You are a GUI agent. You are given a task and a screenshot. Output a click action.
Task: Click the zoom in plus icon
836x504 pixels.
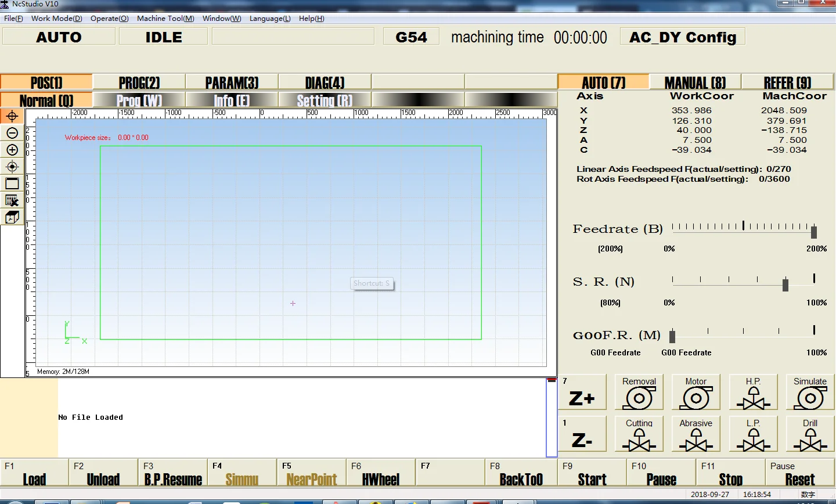(x=12, y=150)
